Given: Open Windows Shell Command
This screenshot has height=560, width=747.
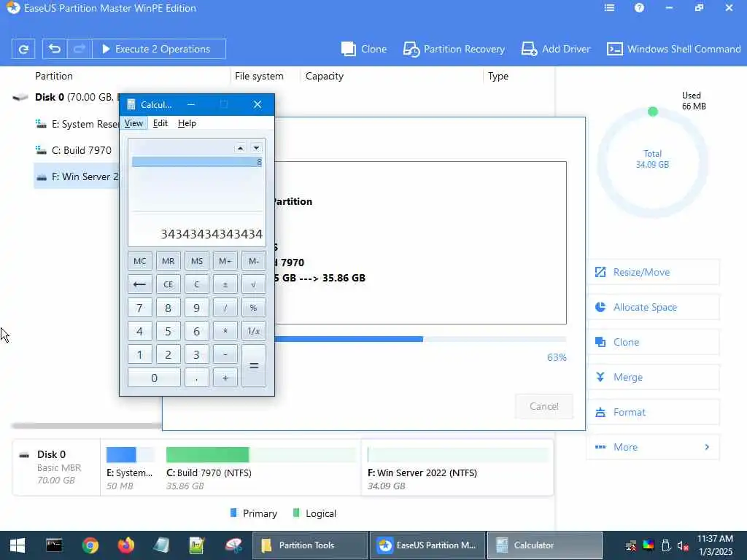Looking at the screenshot, I should click(x=673, y=49).
